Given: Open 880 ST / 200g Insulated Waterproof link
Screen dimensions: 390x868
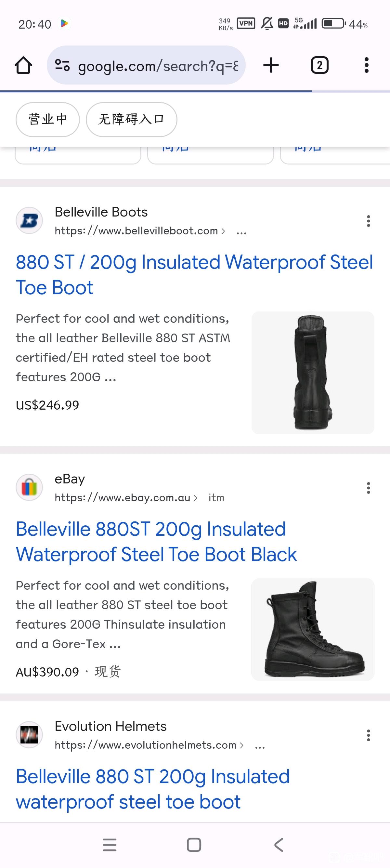Looking at the screenshot, I should (194, 275).
